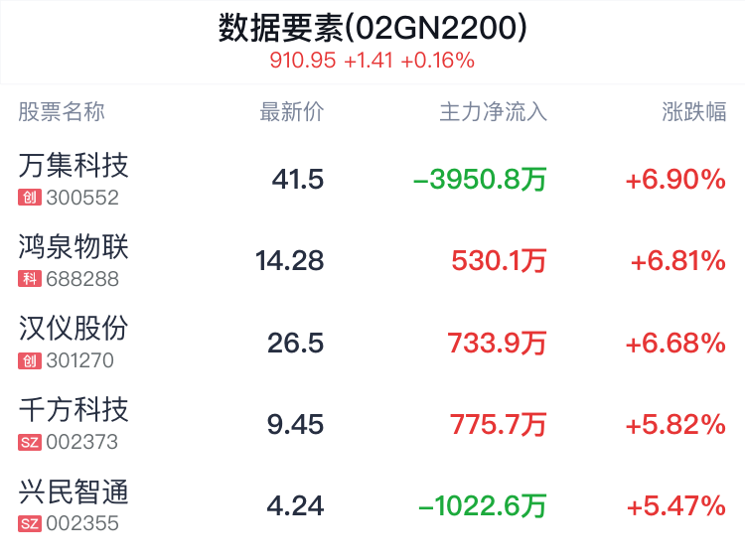Click the index value 910.95 +1.41 +0.16%
This screenshot has height=560, width=745.
coord(372,61)
